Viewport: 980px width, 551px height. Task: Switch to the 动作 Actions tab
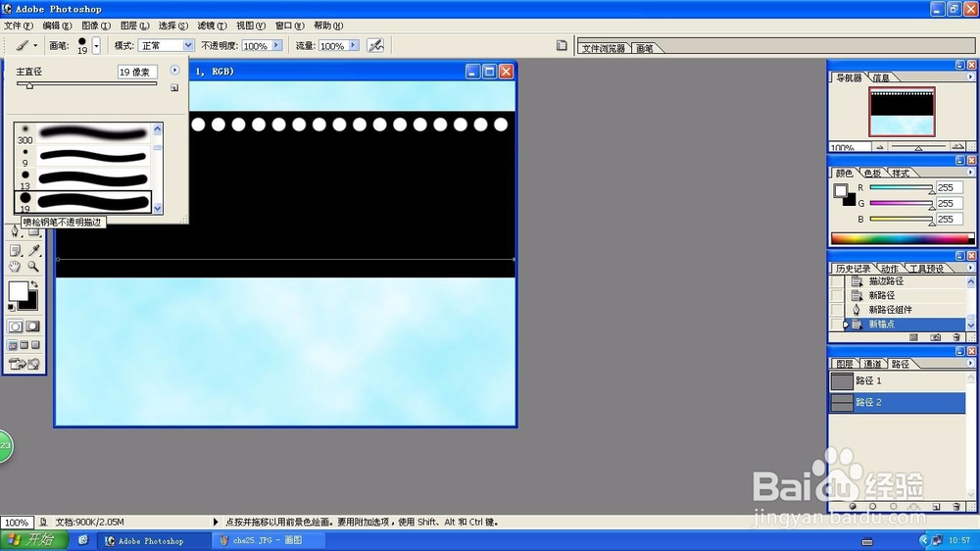(890, 269)
